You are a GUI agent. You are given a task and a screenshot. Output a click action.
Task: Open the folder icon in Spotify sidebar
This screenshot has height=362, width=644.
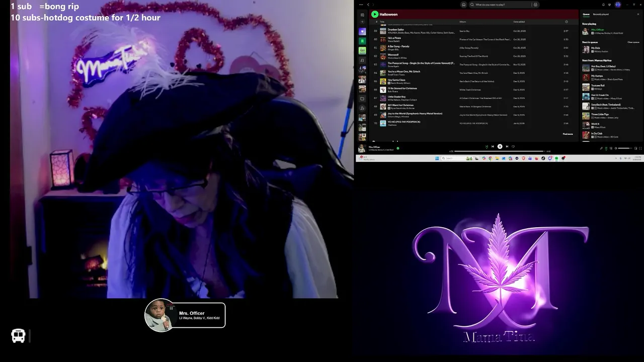point(362,99)
